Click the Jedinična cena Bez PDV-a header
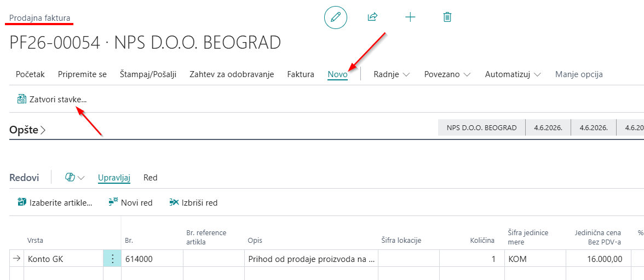 [597, 237]
